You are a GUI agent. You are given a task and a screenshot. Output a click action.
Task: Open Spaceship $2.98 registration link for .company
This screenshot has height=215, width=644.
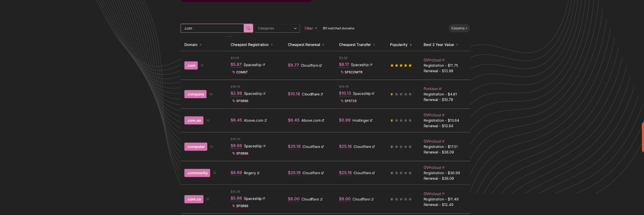click(255, 93)
